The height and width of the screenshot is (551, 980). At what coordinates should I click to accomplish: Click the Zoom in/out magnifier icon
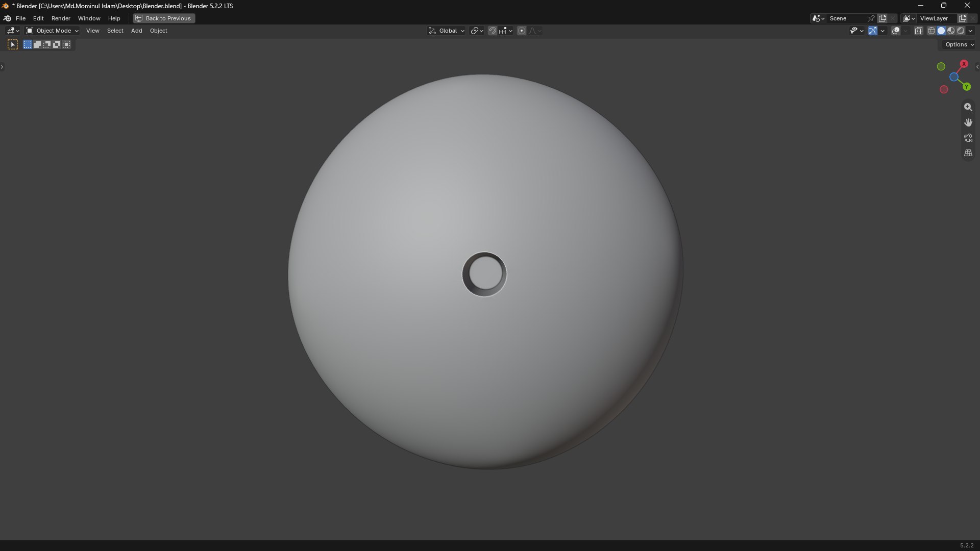(x=968, y=107)
